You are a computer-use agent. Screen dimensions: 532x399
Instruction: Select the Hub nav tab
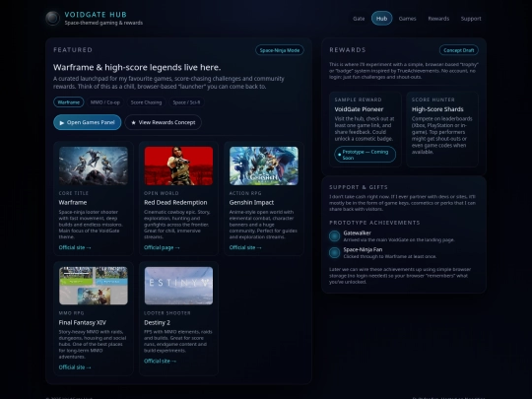381,19
